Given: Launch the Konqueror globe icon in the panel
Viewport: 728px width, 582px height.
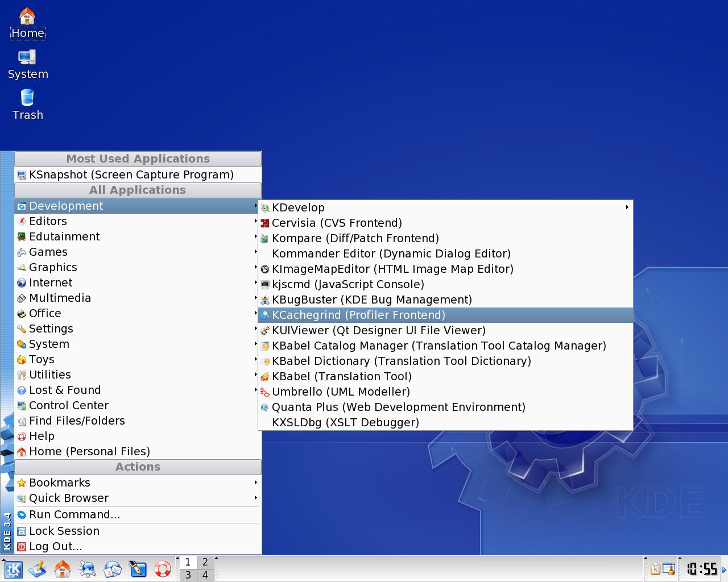Looking at the screenshot, I should pyautogui.click(x=88, y=569).
